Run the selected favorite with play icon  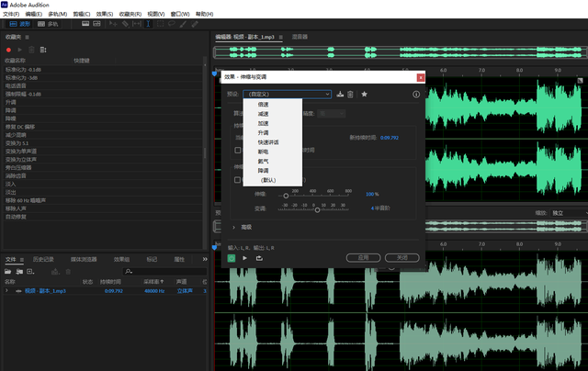(20, 50)
